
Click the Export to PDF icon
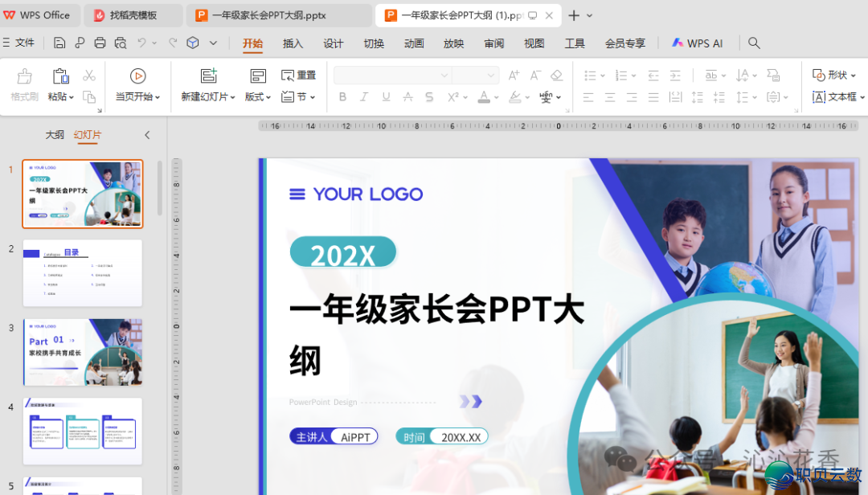pos(80,43)
